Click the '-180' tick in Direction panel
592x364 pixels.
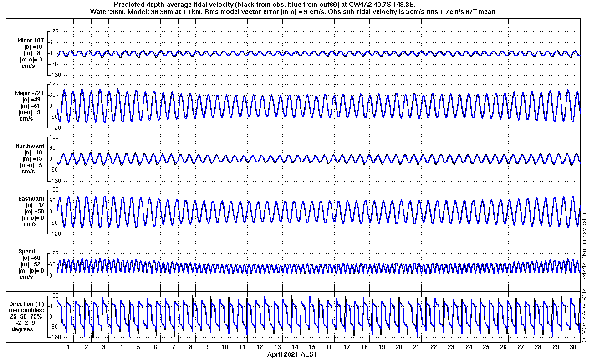click(55, 337)
